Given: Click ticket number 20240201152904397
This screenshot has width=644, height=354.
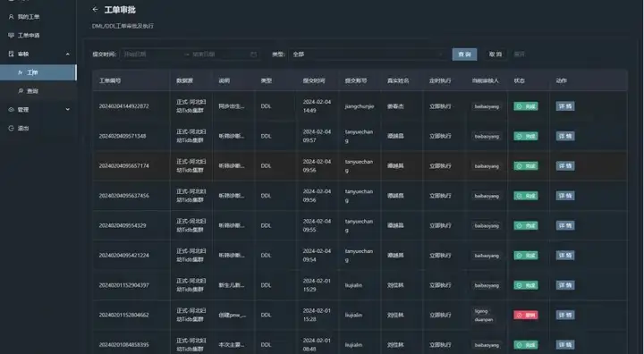Looking at the screenshot, I should 123,285.
